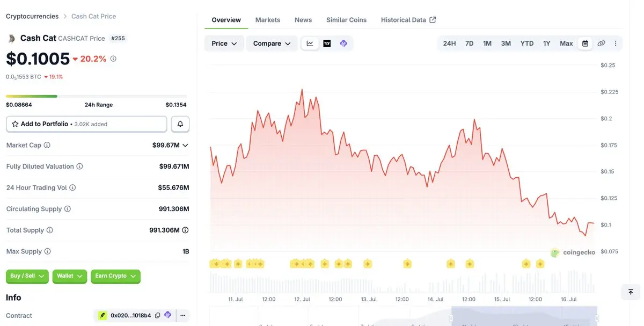Click the price alert bell icon
This screenshot has height=326, width=644.
click(x=180, y=124)
